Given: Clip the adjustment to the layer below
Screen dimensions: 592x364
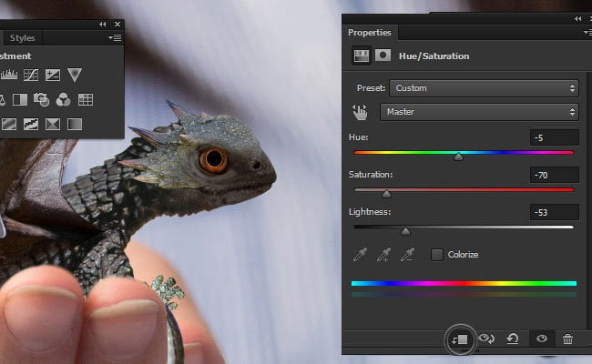Looking at the screenshot, I should 459,339.
